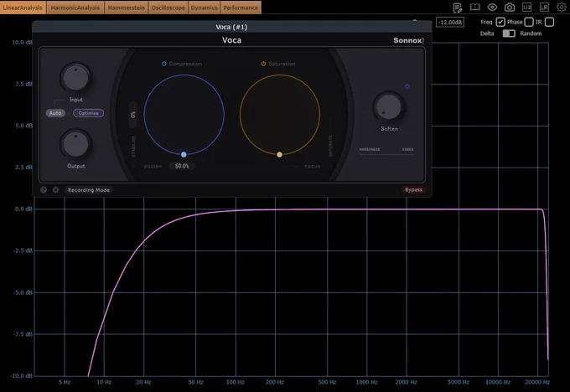Open Voca help question mark icon

click(44, 189)
